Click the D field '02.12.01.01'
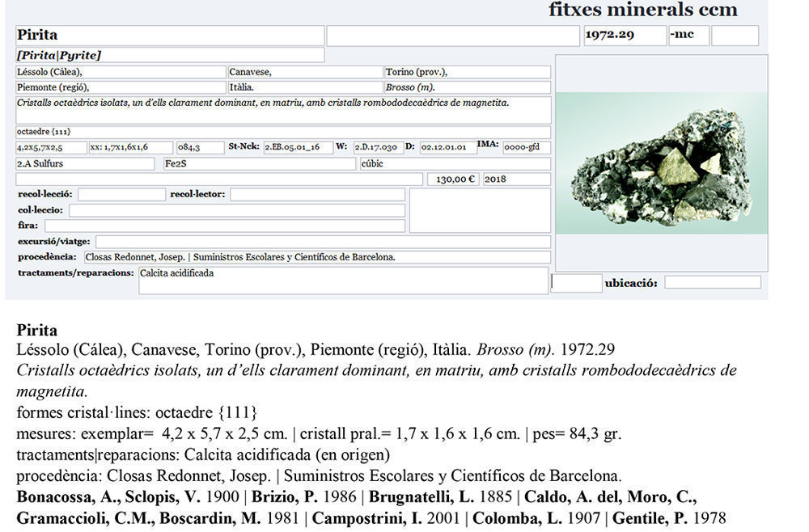 click(x=448, y=147)
